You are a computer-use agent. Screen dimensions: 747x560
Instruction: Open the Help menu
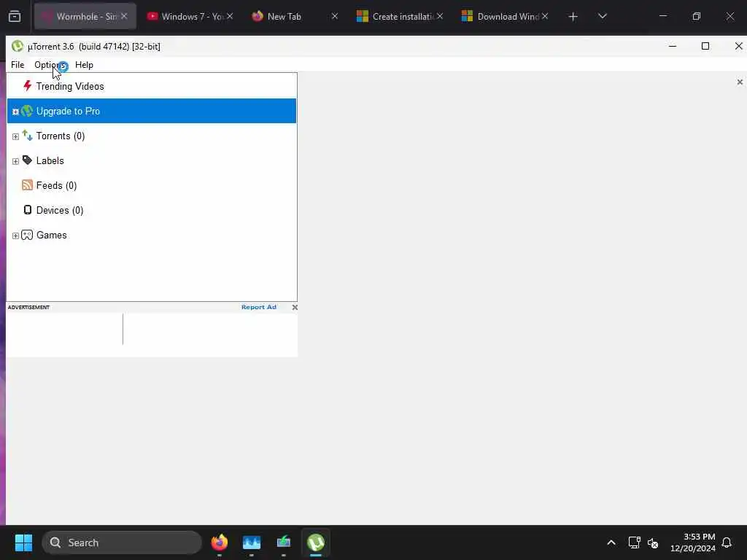[x=84, y=65]
